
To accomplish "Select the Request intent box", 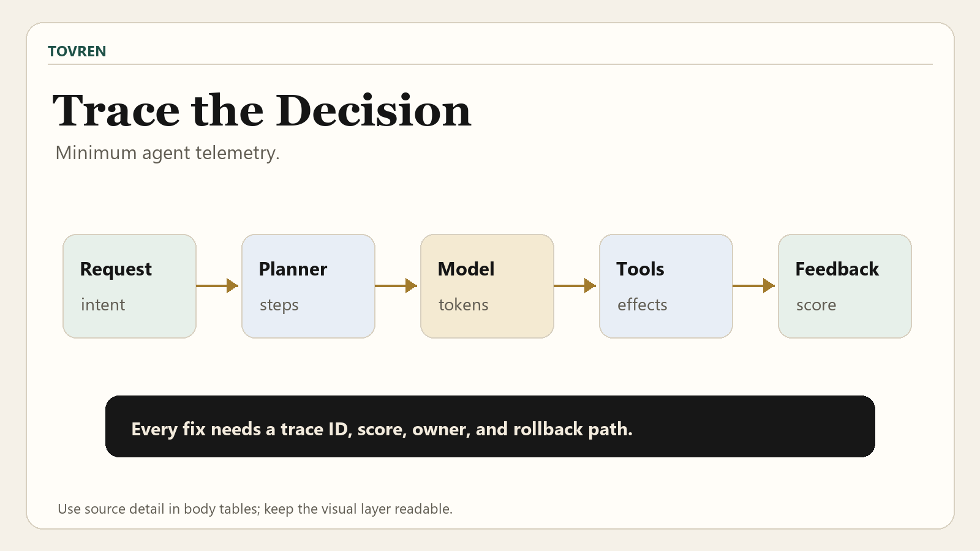I will point(129,286).
